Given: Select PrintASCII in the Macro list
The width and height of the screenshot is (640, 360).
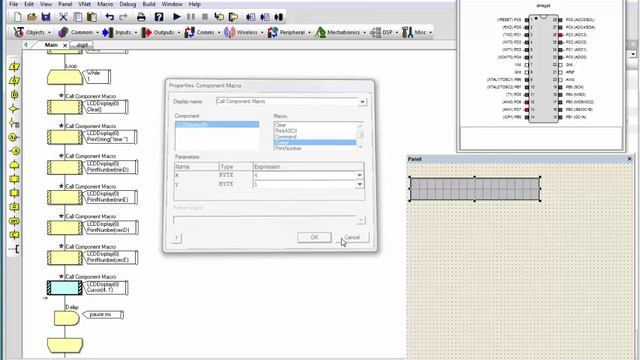Looking at the screenshot, I should (x=286, y=131).
